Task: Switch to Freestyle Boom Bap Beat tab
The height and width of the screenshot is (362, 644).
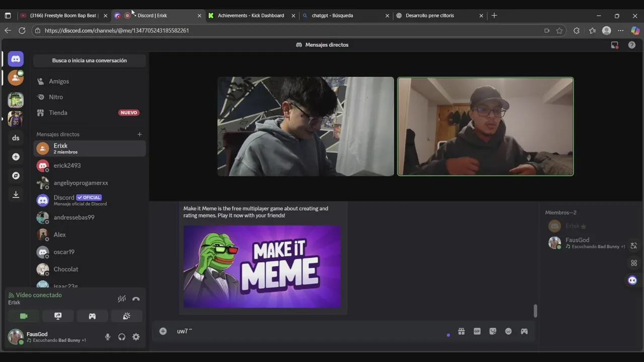Action: click(64, 16)
